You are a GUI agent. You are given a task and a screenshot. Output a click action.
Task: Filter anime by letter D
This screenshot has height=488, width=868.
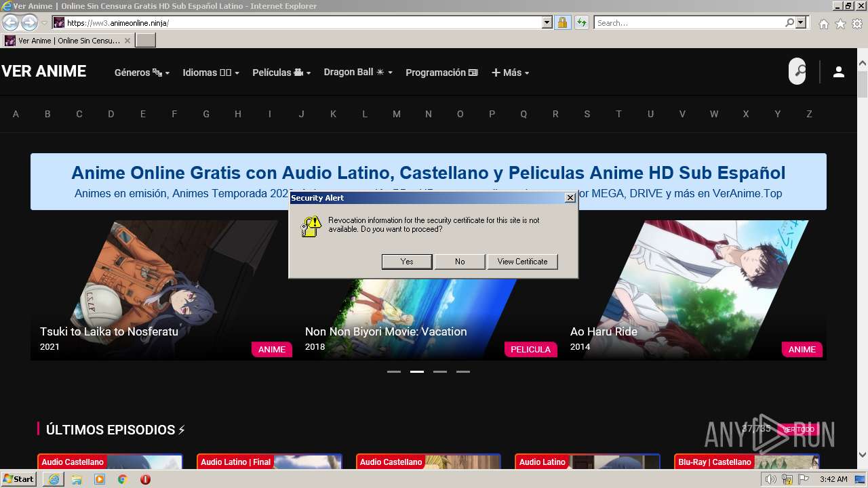pos(111,114)
